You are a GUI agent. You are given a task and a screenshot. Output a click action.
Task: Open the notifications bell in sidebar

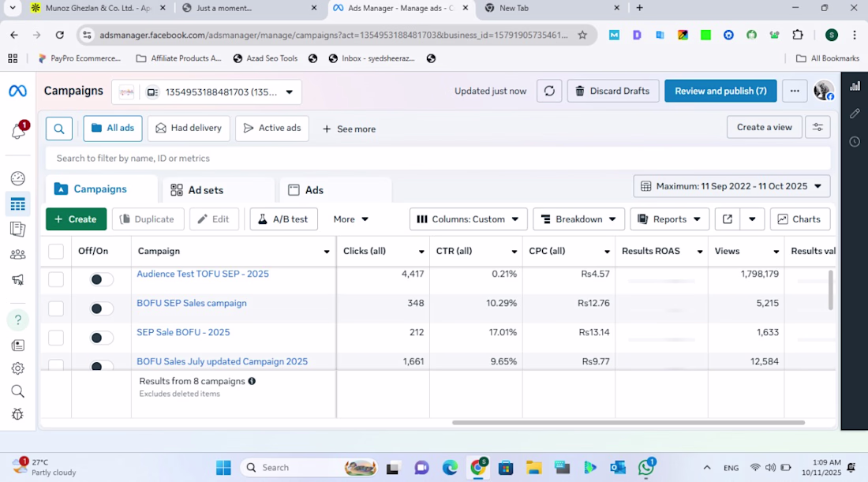(x=18, y=131)
